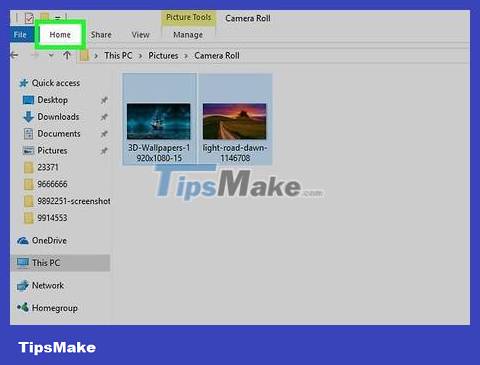Select Homegroup in navigation pane
This screenshot has width=480, height=365.
pyautogui.click(x=55, y=308)
